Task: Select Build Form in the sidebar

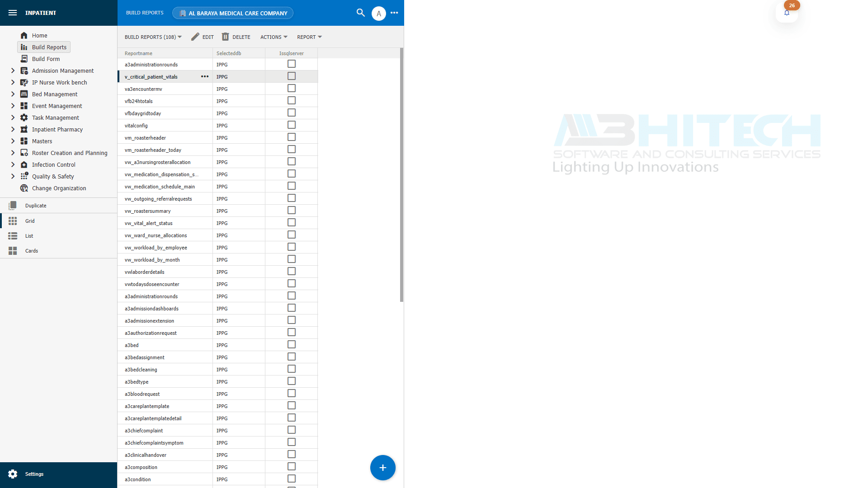Action: pyautogui.click(x=46, y=59)
